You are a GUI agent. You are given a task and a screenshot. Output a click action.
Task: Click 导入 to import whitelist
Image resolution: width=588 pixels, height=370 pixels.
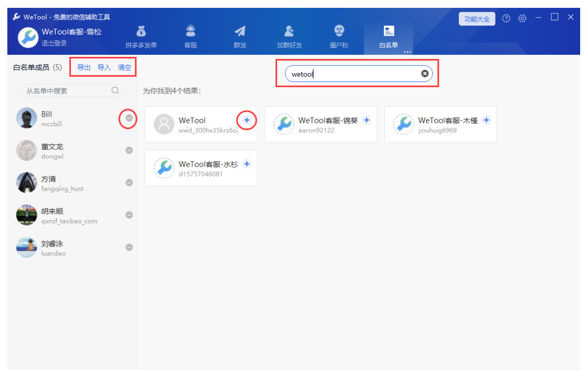pyautogui.click(x=104, y=68)
